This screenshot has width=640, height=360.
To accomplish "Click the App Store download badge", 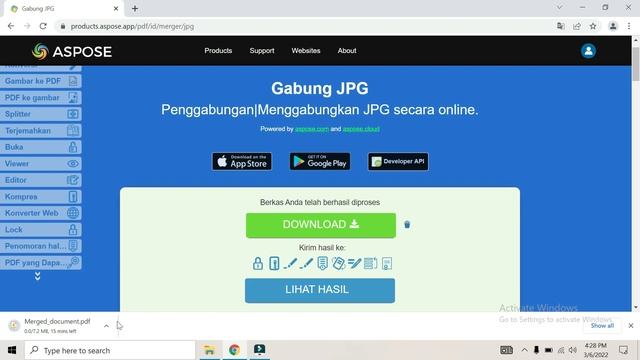I will click(242, 162).
